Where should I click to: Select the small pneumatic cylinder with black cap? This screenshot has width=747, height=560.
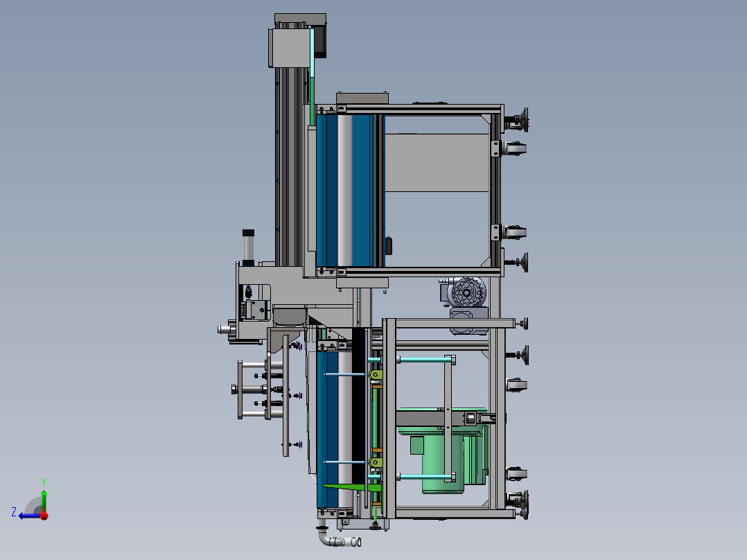[x=248, y=248]
